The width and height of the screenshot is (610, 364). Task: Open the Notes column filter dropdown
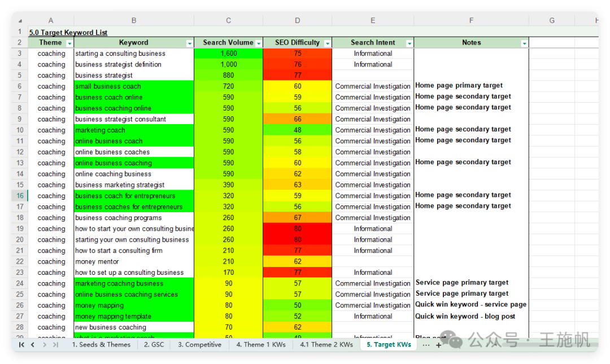click(x=524, y=43)
